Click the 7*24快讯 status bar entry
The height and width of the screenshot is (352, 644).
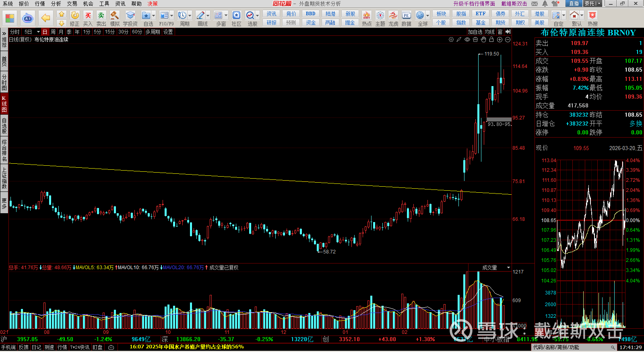(x=80, y=347)
